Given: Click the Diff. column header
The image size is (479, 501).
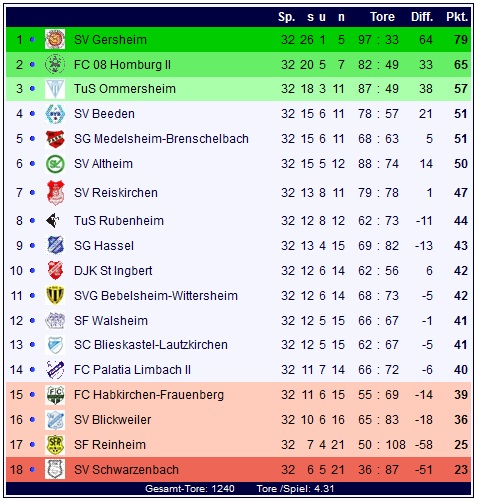Looking at the screenshot, I should [422, 17].
